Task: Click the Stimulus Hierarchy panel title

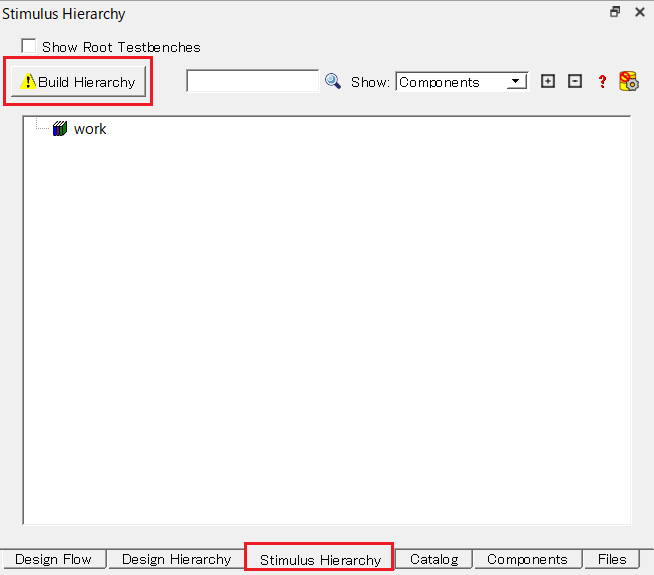Action: (64, 14)
